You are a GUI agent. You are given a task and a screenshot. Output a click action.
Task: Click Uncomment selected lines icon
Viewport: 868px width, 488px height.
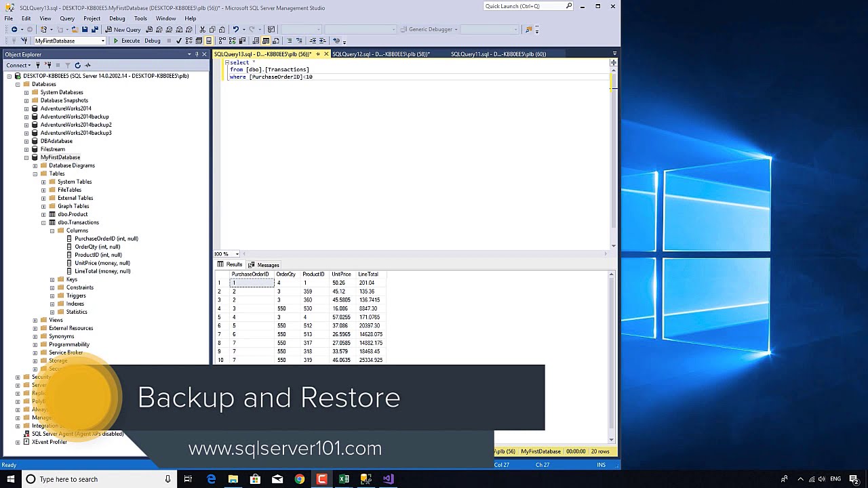tap(299, 41)
